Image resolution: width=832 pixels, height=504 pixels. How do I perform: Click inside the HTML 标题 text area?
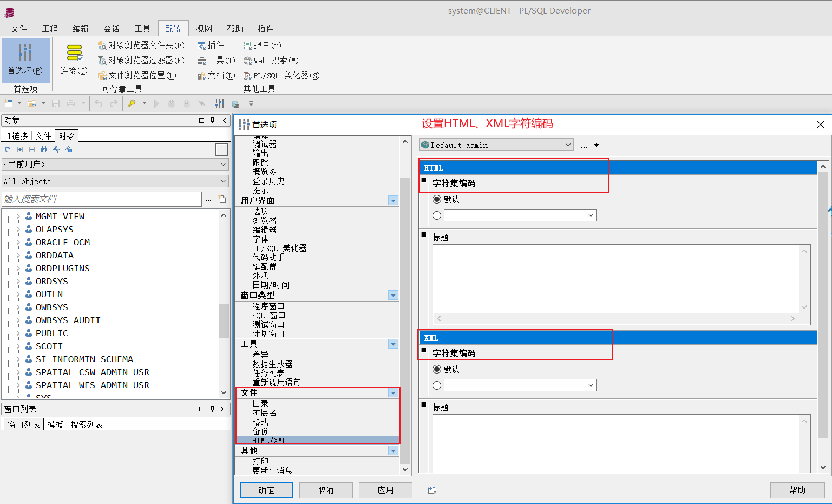pyautogui.click(x=616, y=279)
